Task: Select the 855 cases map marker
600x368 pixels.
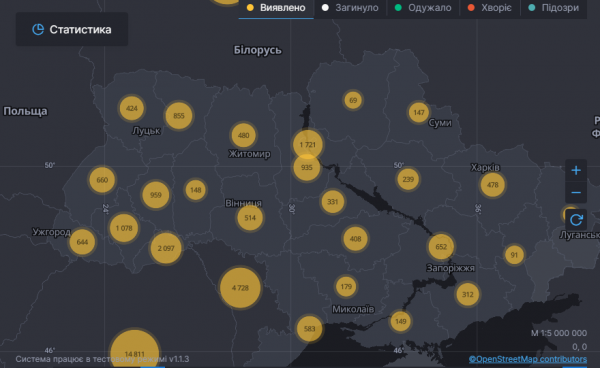Action: tap(179, 116)
